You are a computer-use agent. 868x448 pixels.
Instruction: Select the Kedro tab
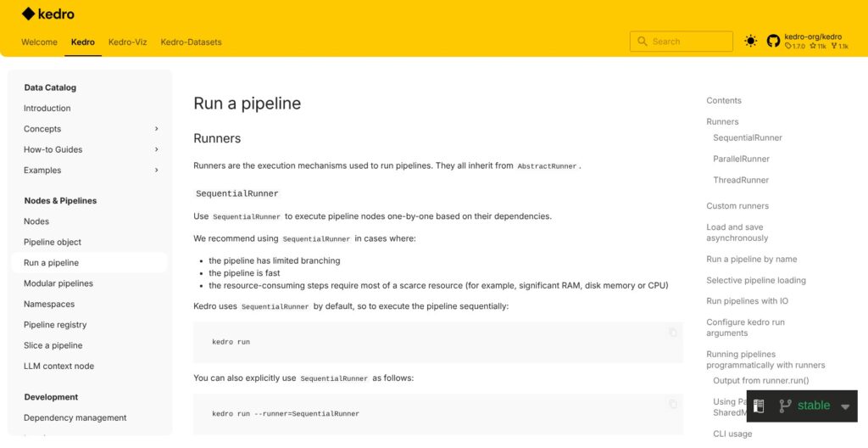coord(83,42)
